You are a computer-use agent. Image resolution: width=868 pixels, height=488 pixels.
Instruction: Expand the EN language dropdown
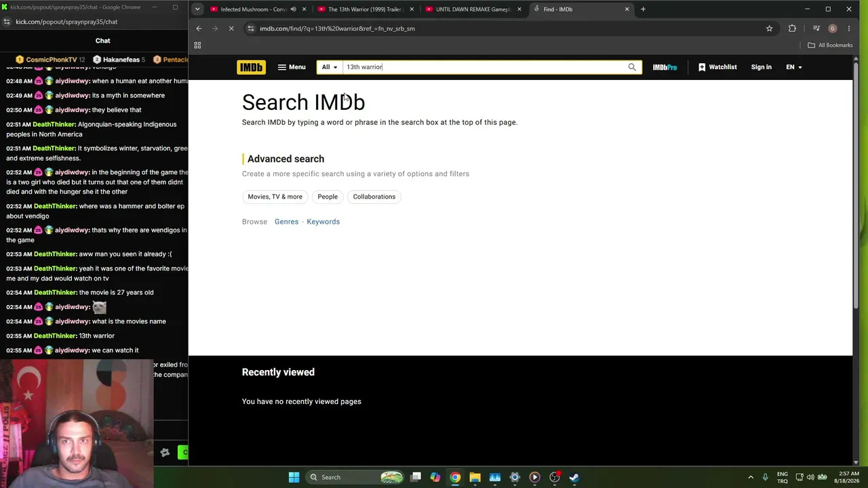pyautogui.click(x=793, y=67)
